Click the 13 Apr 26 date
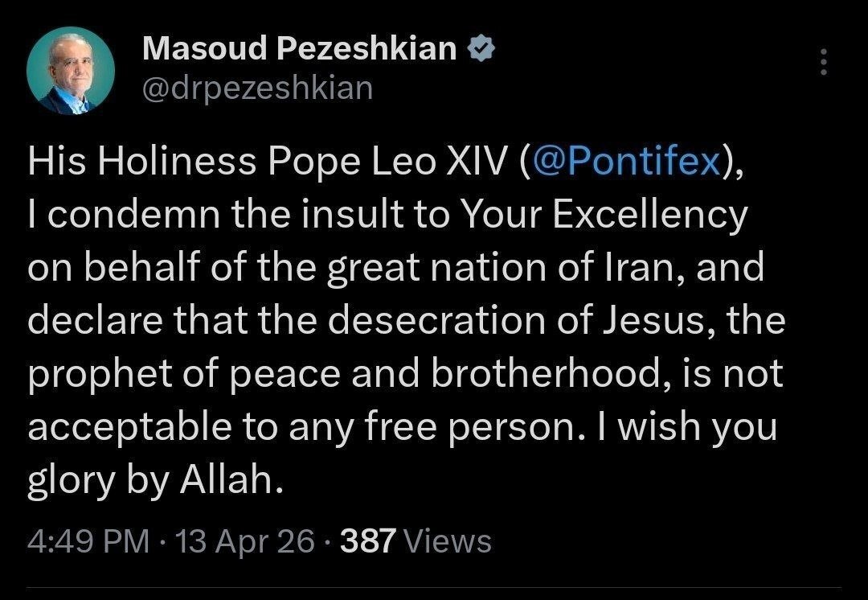 [247, 541]
